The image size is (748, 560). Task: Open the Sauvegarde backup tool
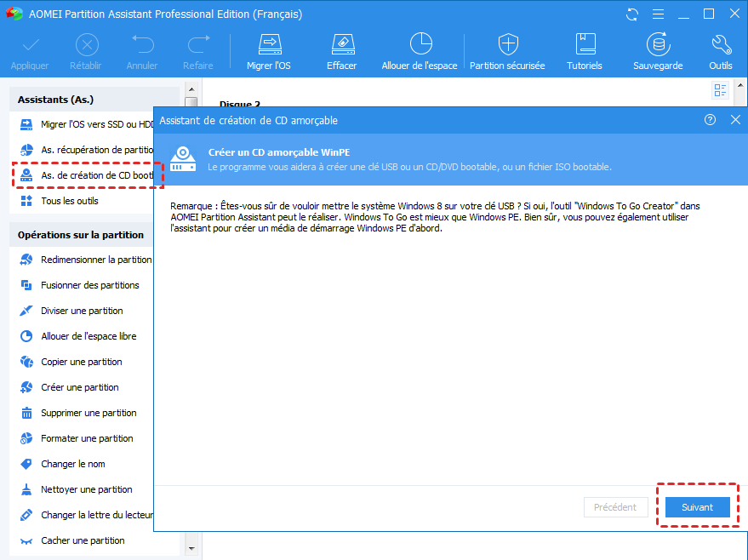click(659, 52)
